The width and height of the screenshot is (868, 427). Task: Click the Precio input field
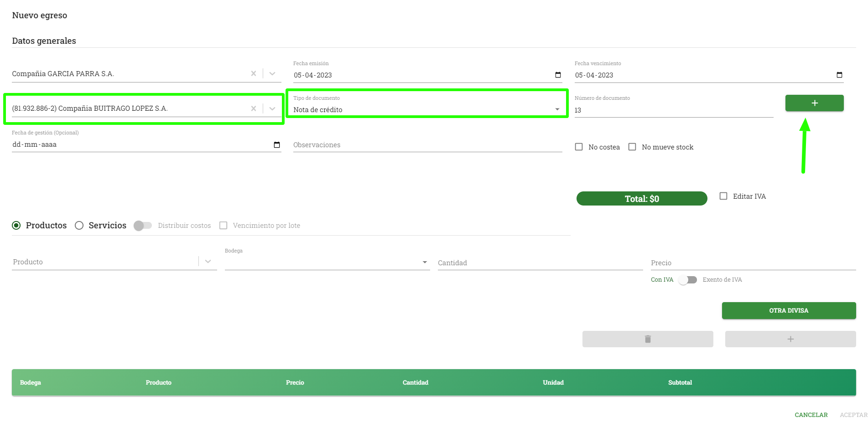coord(753,263)
